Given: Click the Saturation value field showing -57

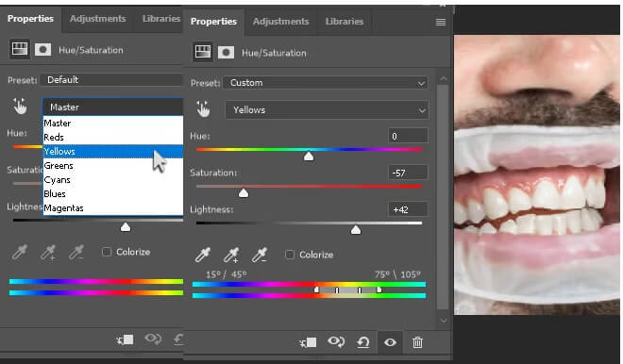Looking at the screenshot, I should pos(408,173).
